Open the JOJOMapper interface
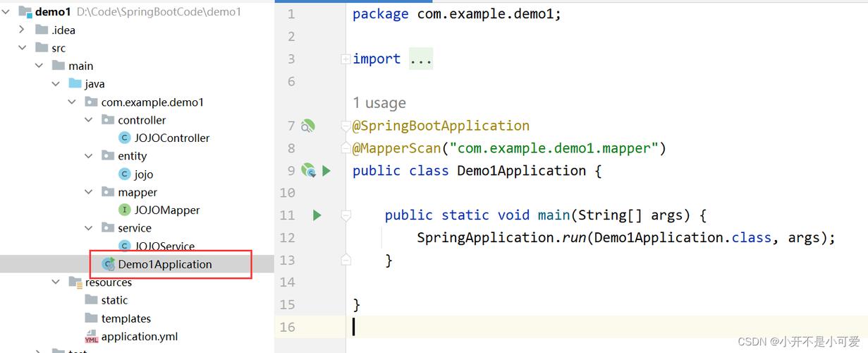The width and height of the screenshot is (868, 353). (167, 210)
